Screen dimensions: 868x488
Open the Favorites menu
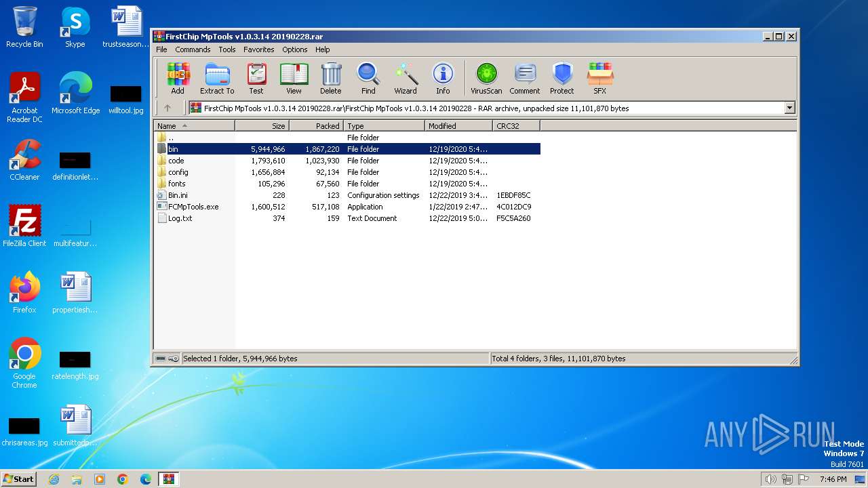[259, 49]
